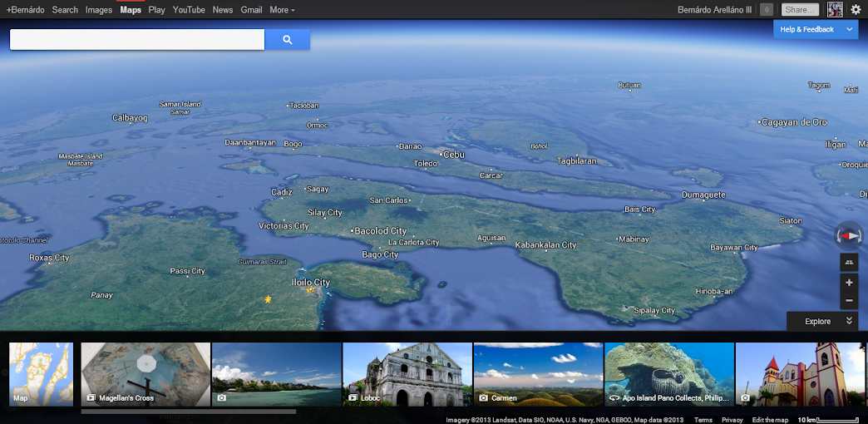Open the beach resort photo thumbnail
868x424 pixels.
click(x=276, y=374)
